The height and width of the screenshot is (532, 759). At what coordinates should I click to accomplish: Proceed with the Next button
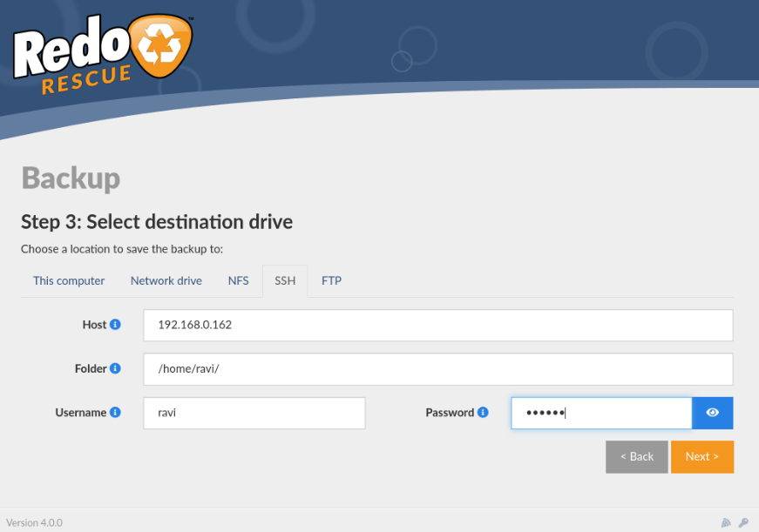pos(701,456)
